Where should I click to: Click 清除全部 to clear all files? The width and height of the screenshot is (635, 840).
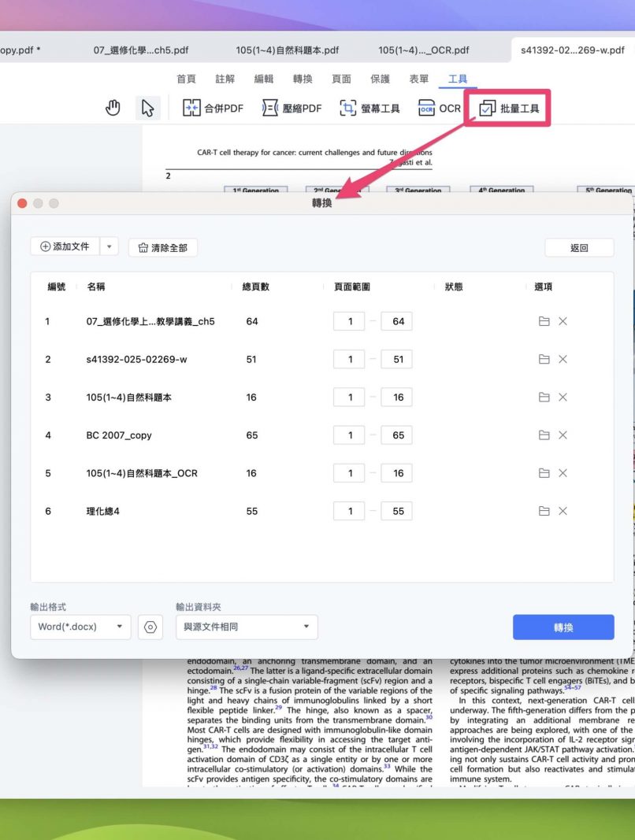pyautogui.click(x=163, y=247)
